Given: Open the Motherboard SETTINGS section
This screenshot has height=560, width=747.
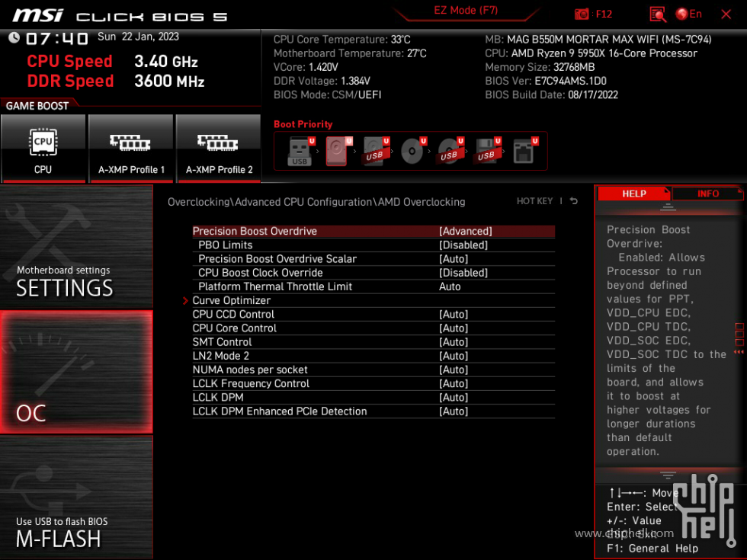Looking at the screenshot, I should click(x=76, y=247).
